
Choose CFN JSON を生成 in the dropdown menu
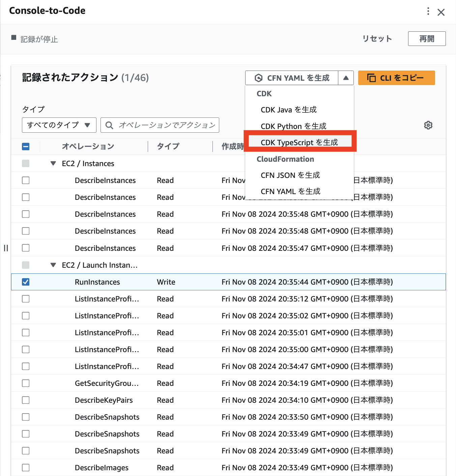(x=290, y=175)
